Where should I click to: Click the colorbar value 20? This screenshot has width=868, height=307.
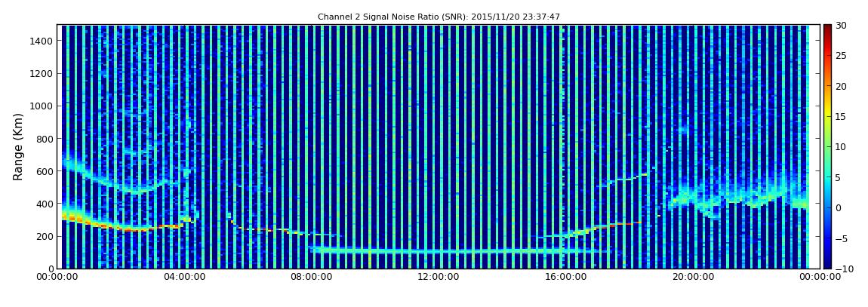840,86
